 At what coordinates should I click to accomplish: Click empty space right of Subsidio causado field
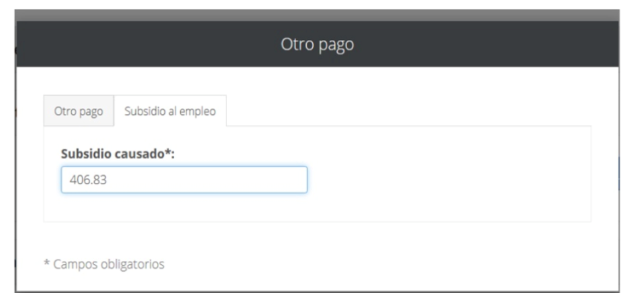click(438, 180)
